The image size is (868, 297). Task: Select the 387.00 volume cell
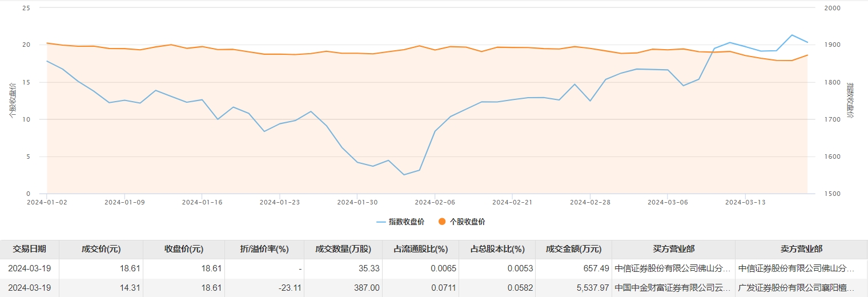[x=344, y=288]
